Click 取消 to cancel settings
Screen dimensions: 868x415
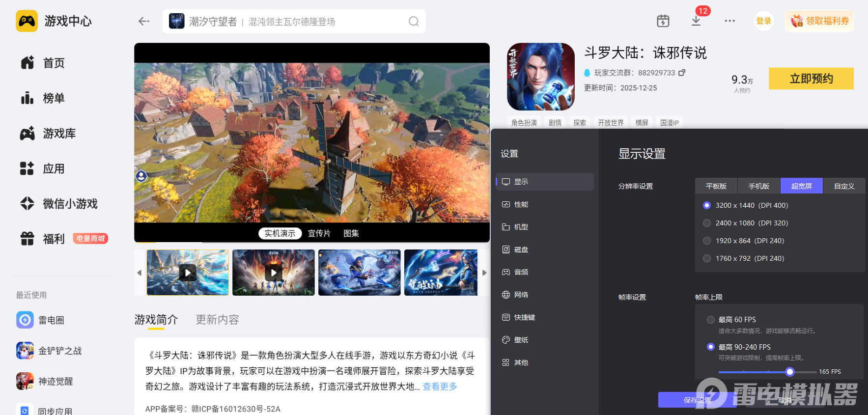pos(785,400)
